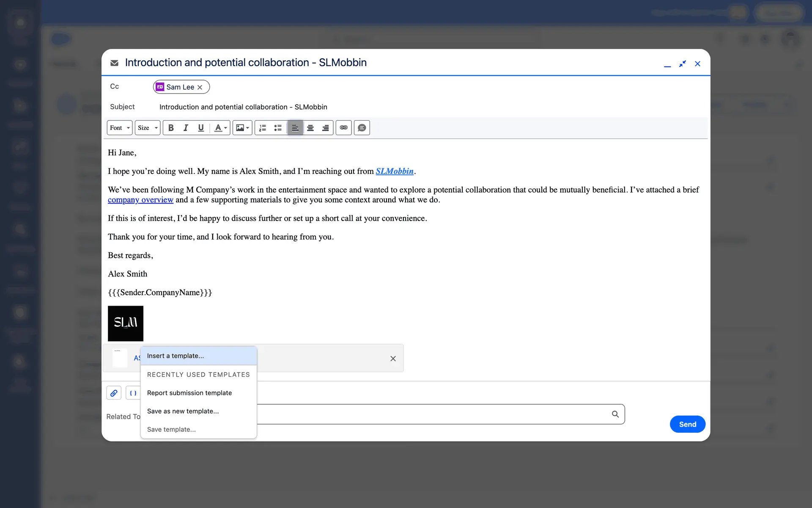Toggle bold formatting
The image size is (812, 508).
171,128
